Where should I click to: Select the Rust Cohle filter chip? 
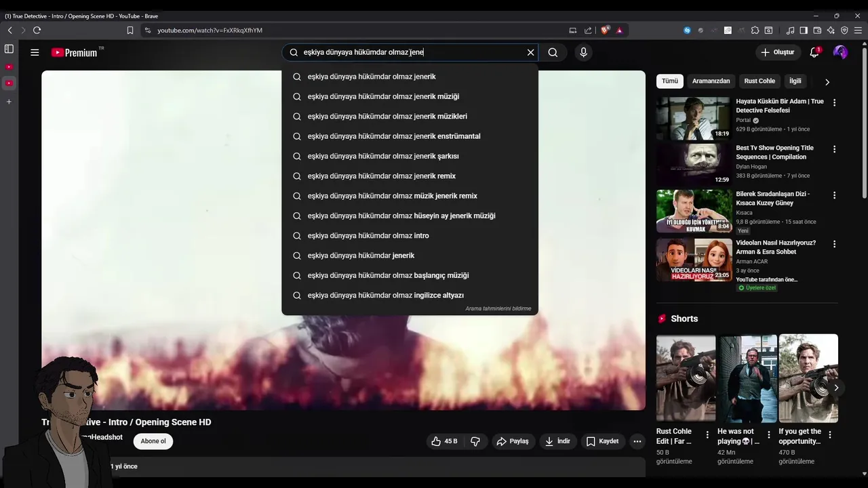[759, 81]
